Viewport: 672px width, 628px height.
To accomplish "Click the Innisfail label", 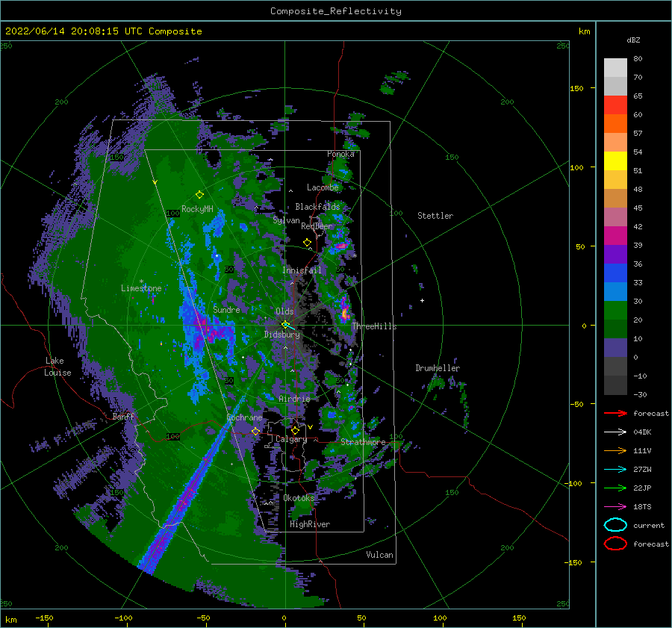I will point(302,270).
